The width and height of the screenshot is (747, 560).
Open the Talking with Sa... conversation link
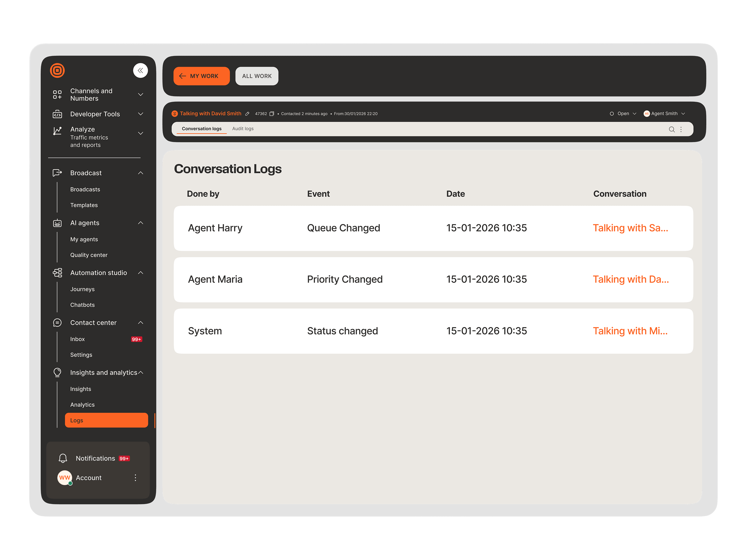630,228
